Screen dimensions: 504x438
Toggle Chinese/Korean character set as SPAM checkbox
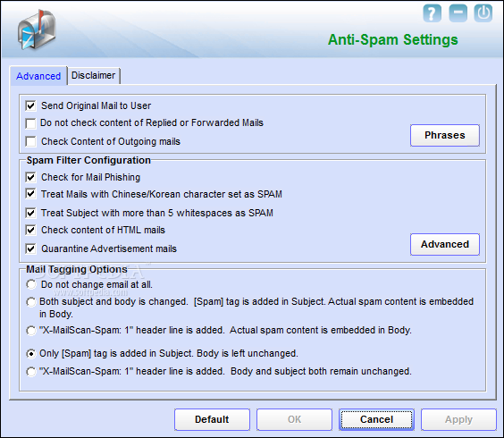click(31, 194)
